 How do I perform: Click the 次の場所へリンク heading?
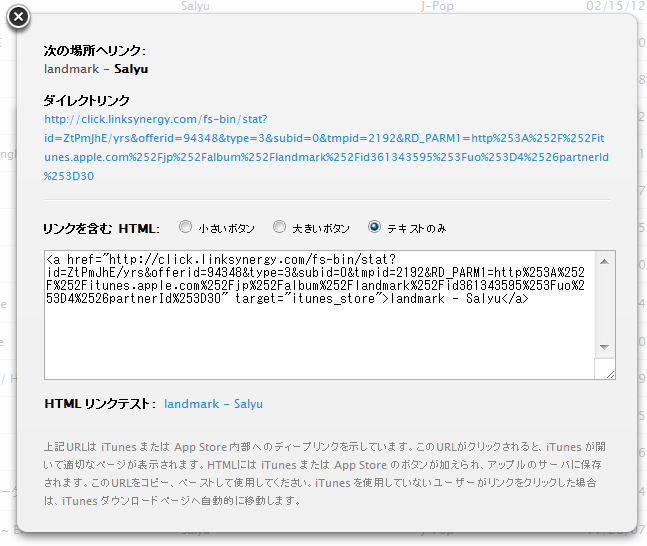tap(95, 50)
